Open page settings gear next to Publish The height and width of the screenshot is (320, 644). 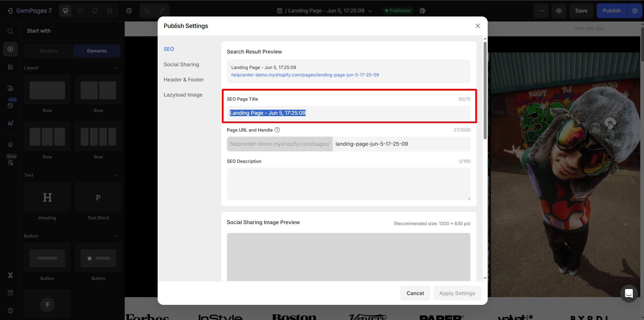click(635, 11)
